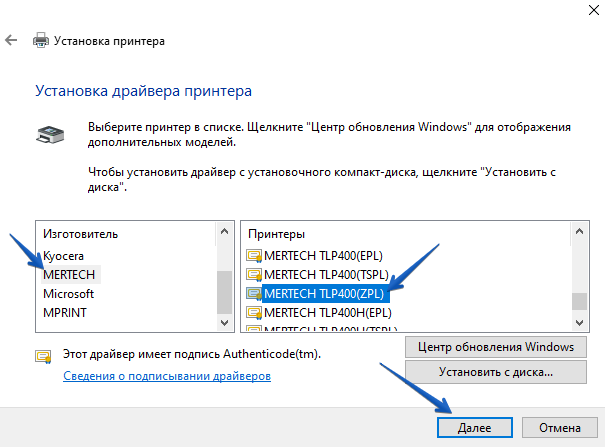
Task: Click the driver icon beside MERTECH TLP400(ZPL)
Action: pos(254,294)
